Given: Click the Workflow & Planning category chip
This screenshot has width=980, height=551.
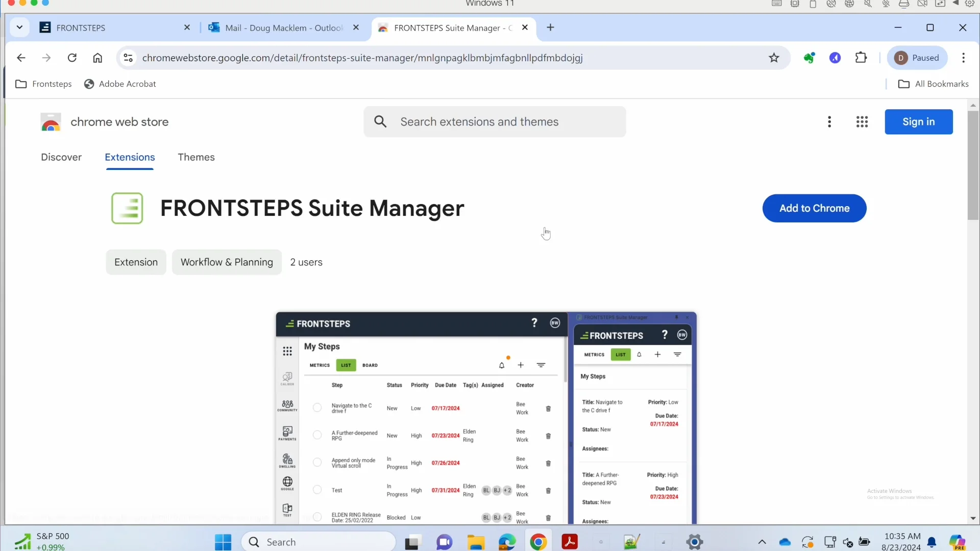Looking at the screenshot, I should (x=227, y=262).
